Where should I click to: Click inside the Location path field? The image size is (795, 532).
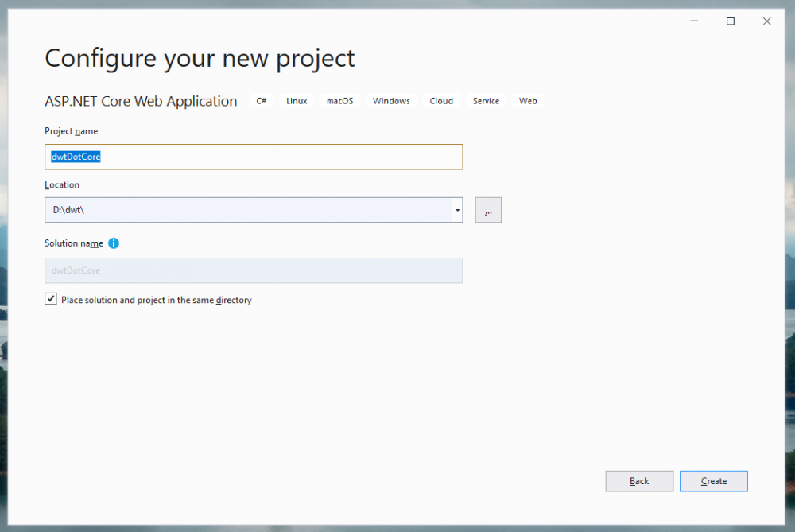coord(246,211)
